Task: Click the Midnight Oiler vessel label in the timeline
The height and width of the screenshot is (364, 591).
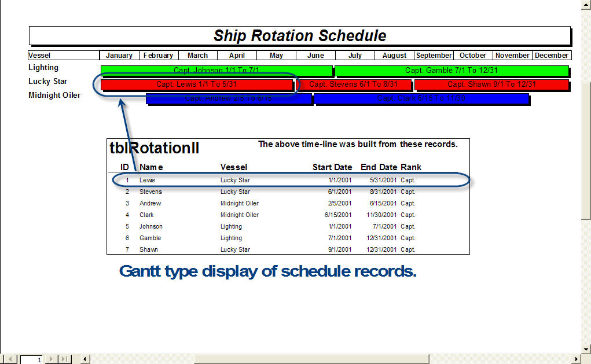Action: pyautogui.click(x=54, y=95)
